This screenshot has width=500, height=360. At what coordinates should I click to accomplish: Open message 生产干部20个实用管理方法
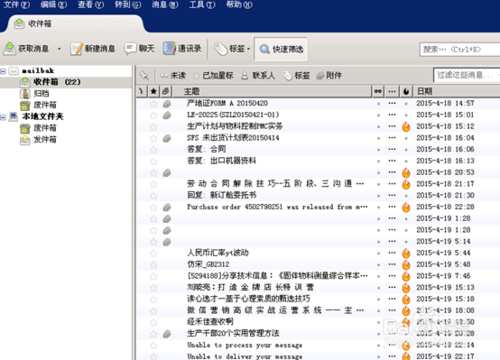[x=233, y=334]
